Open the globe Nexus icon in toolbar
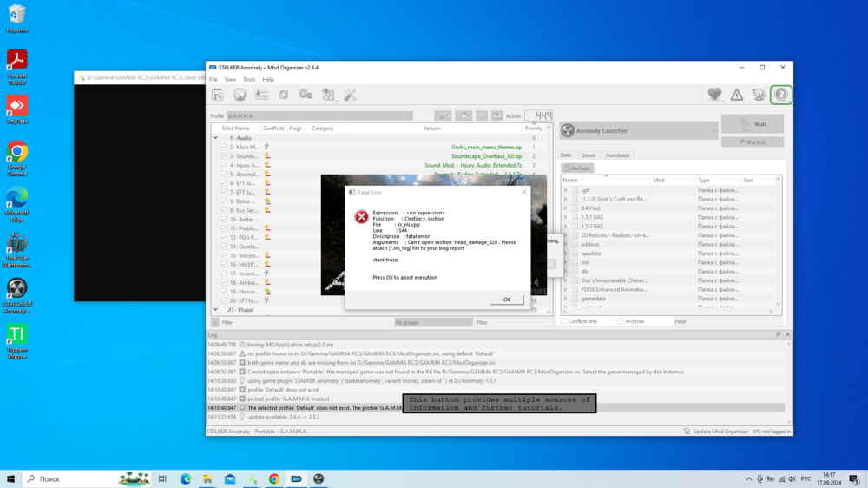The image size is (868, 488). click(x=240, y=95)
